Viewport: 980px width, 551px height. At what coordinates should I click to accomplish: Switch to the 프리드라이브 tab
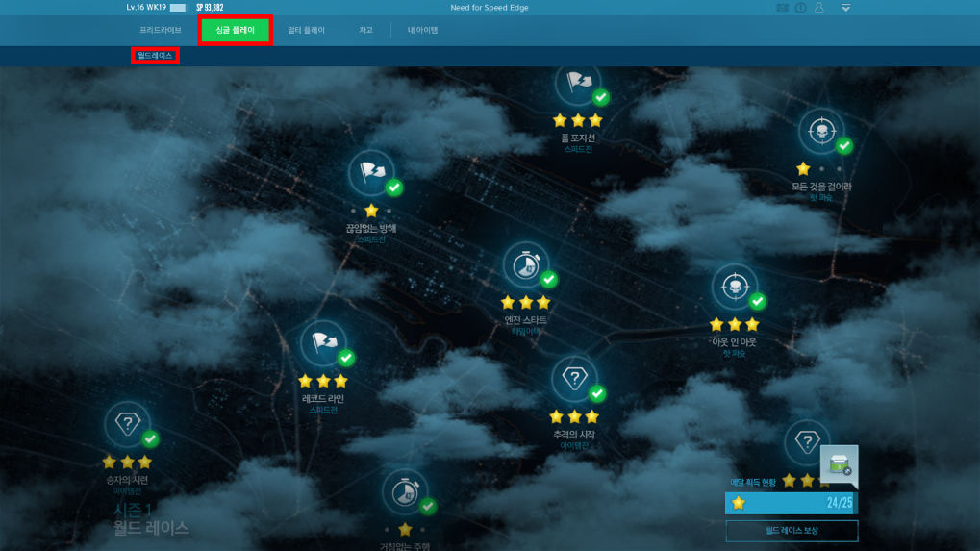click(160, 31)
